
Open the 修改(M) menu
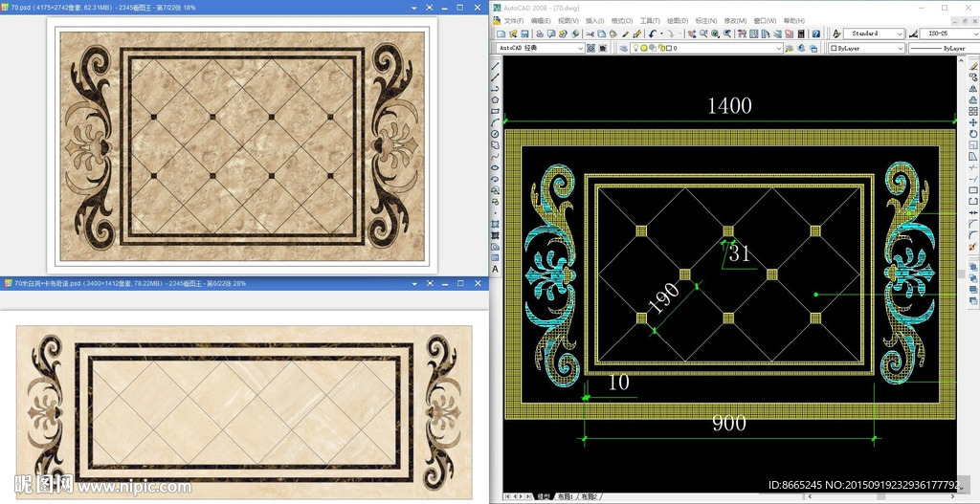735,21
